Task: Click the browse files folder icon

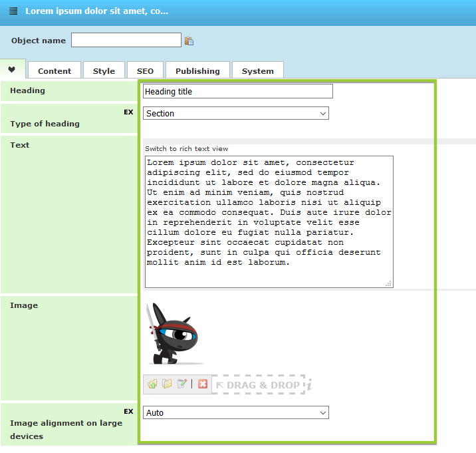Action: 167,384
